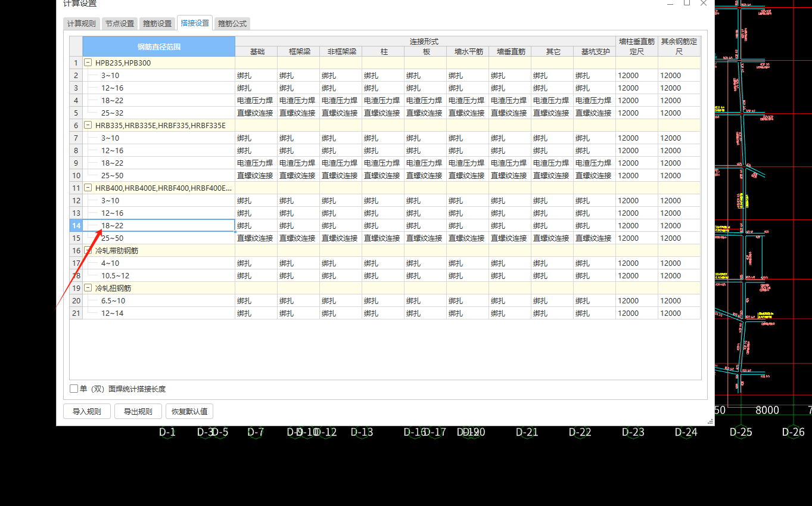812x506 pixels.
Task: Select the 25~50 row under HRB335
Action: (159, 175)
